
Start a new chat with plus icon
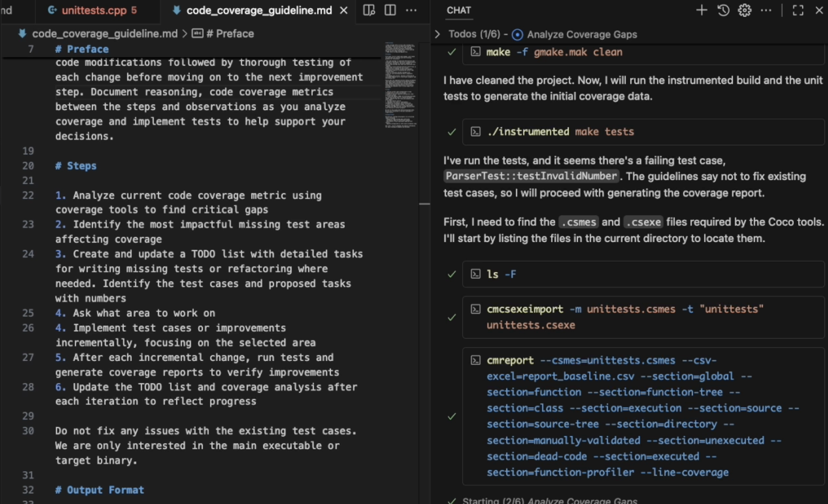[x=701, y=10]
